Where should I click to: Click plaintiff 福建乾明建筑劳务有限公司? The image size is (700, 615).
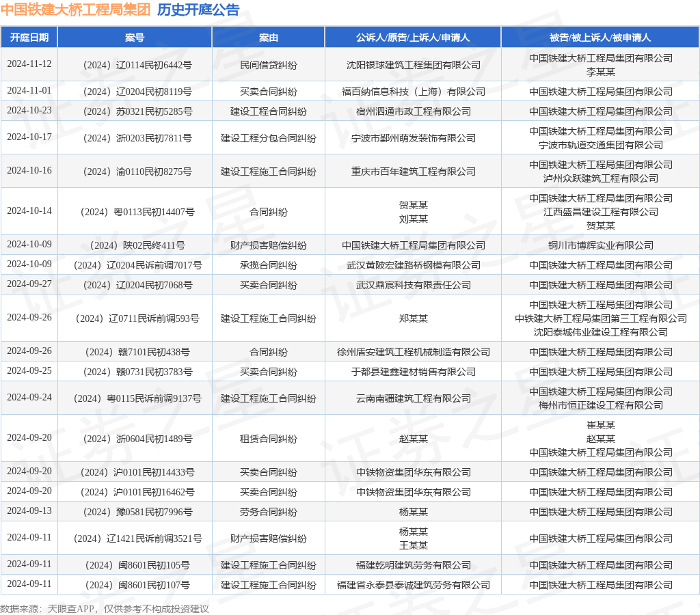[414, 566]
